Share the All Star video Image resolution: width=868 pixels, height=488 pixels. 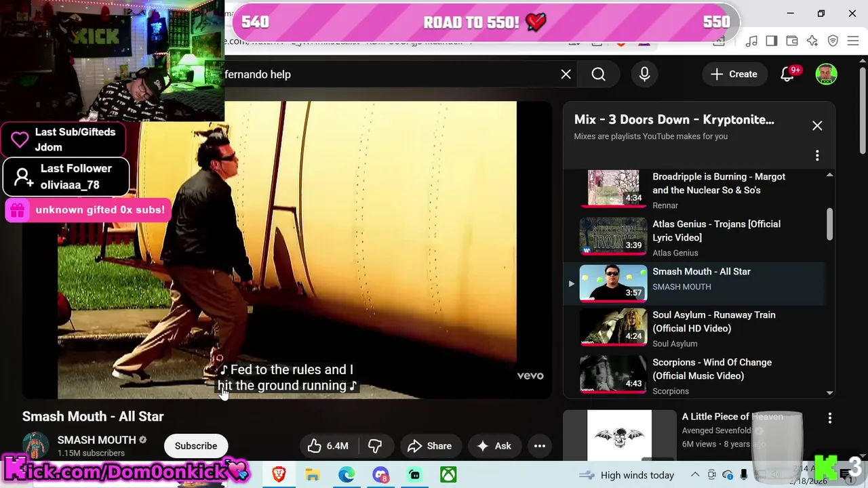point(429,446)
